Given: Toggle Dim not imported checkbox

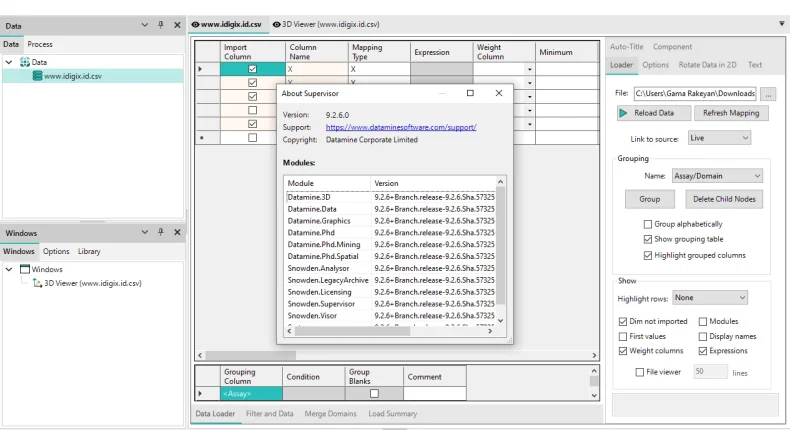Looking at the screenshot, I should [623, 321].
